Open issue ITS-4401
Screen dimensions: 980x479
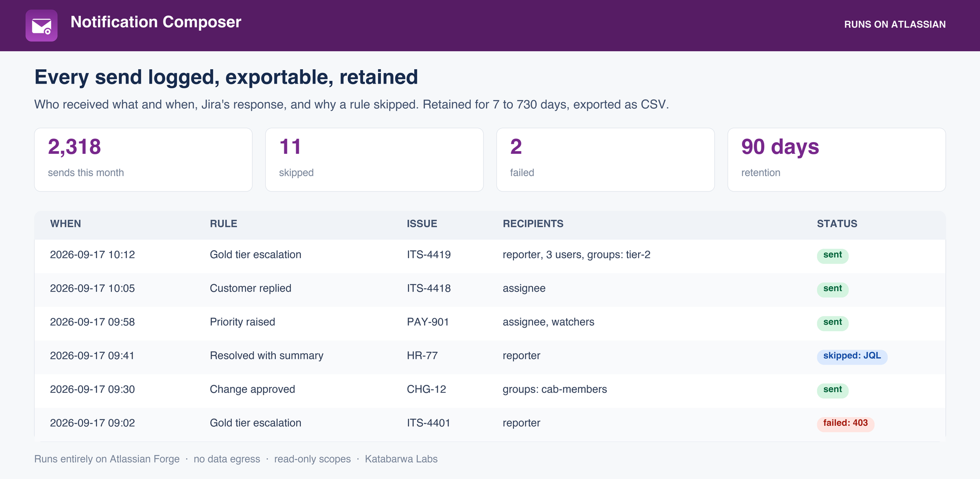coord(429,423)
